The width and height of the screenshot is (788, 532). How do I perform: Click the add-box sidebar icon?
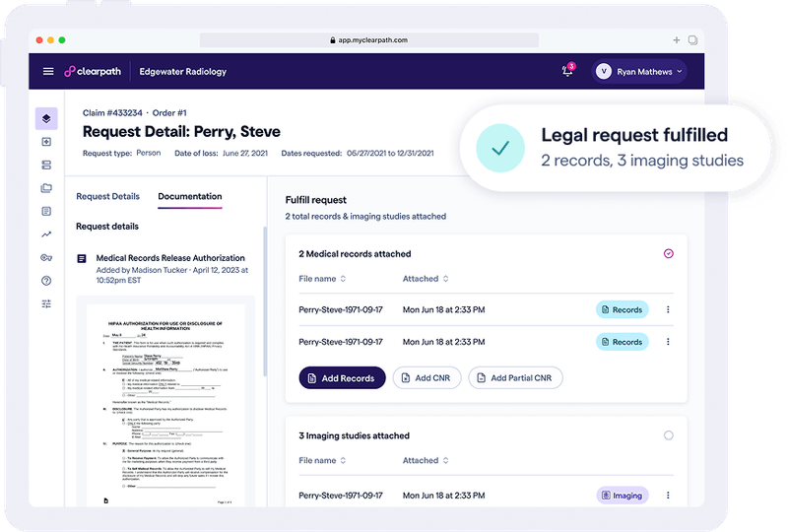(46, 142)
